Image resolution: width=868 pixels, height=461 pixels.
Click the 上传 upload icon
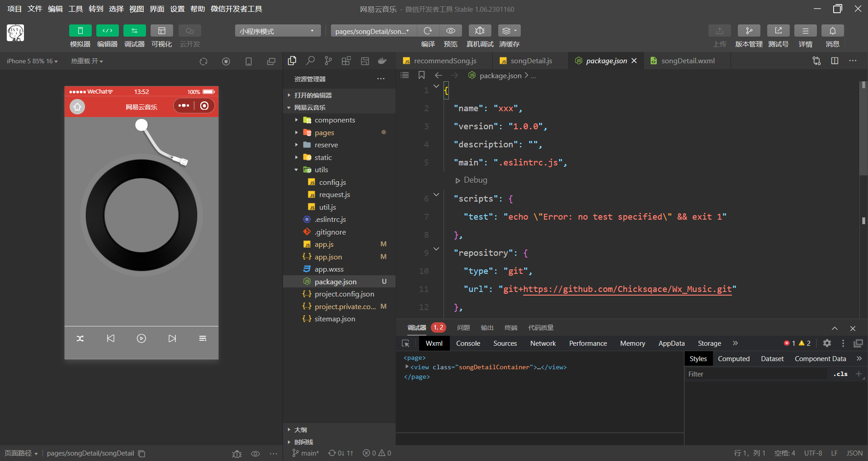click(719, 31)
